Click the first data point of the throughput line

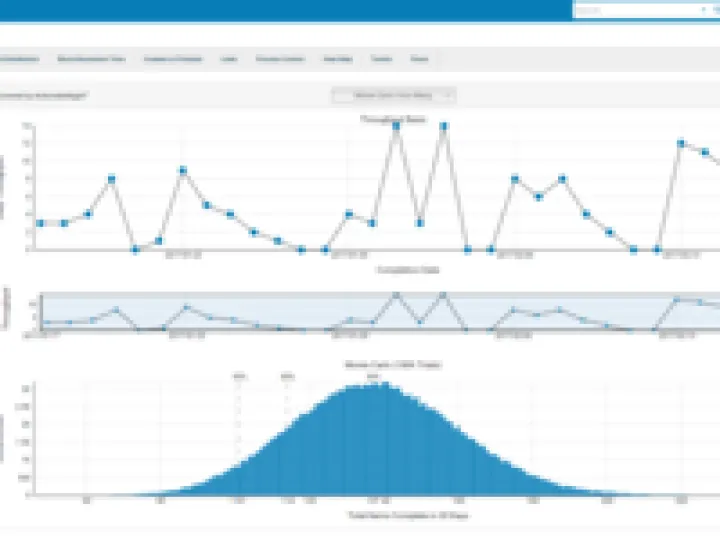pyautogui.click(x=40, y=223)
